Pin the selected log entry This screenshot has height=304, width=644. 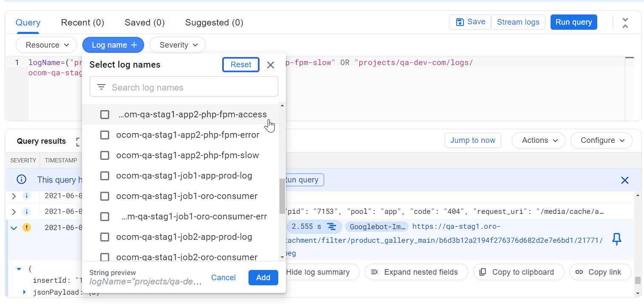coord(616,239)
